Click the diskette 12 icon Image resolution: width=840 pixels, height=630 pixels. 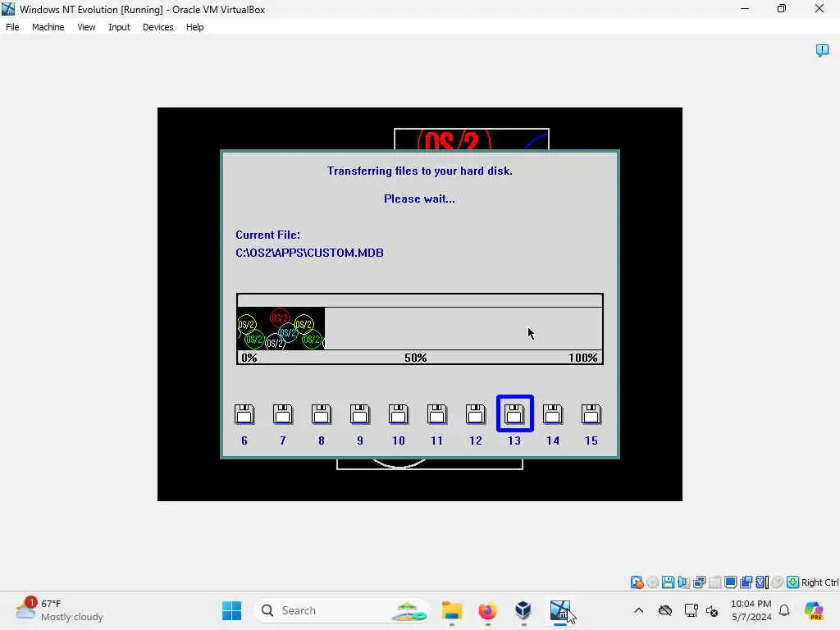pos(476,414)
